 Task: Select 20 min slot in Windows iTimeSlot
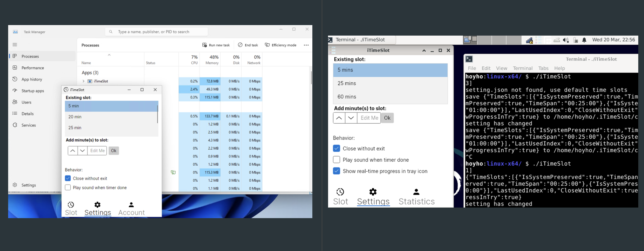pyautogui.click(x=111, y=117)
